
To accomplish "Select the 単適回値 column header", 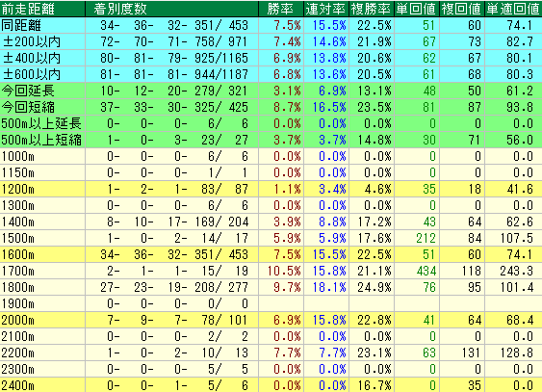I will tap(513, 9).
